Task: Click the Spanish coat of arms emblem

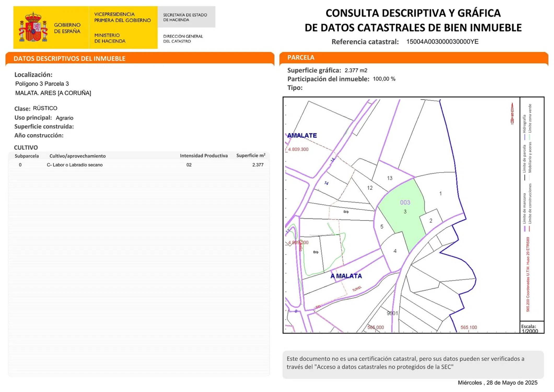Action: [x=33, y=27]
